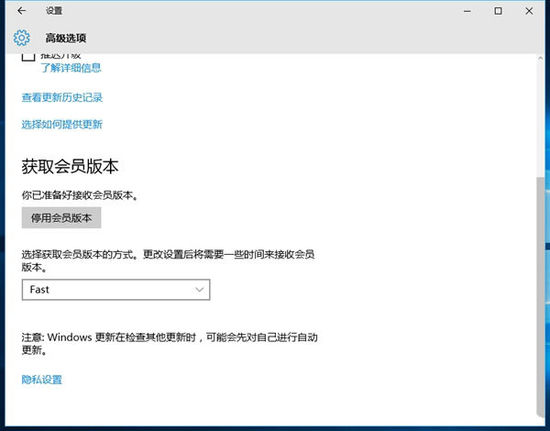Click the 选择获取会员版本的方式 description text

168,261
